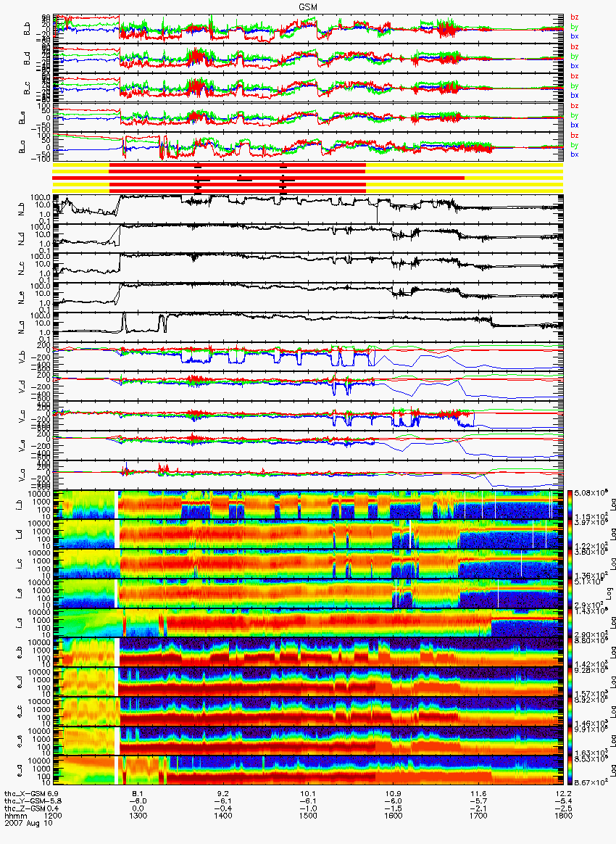This screenshot has height=844, width=616.
Task: Select the bz legend label beside B_b panel
Action: coord(575,17)
